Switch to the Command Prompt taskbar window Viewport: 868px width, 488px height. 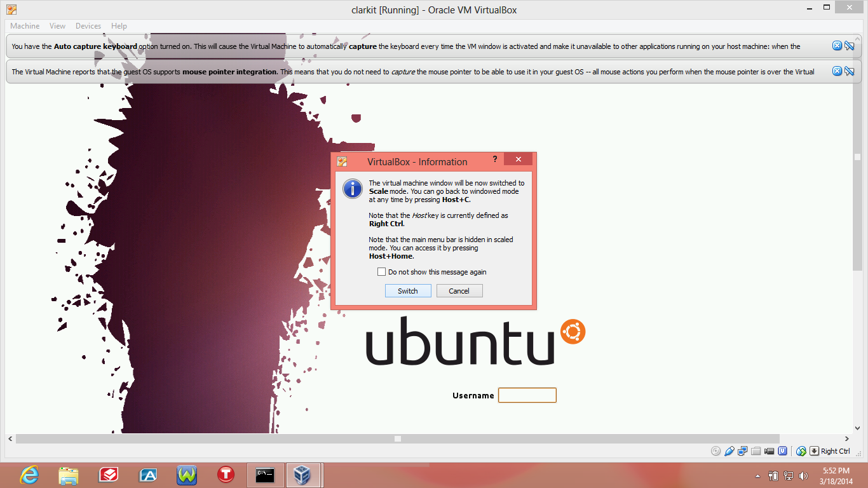click(265, 475)
